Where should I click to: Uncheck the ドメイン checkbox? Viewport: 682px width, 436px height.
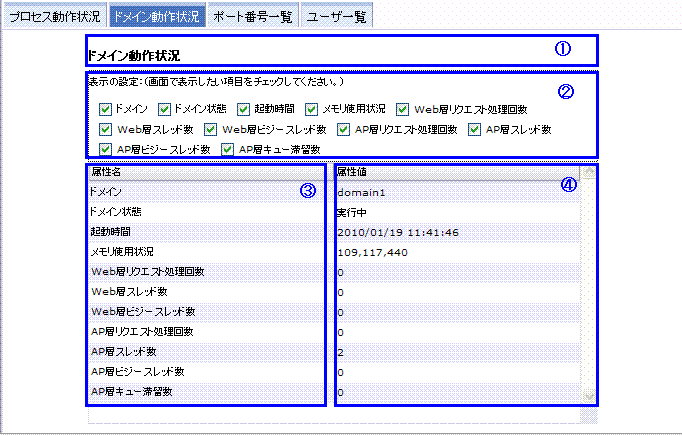point(106,108)
